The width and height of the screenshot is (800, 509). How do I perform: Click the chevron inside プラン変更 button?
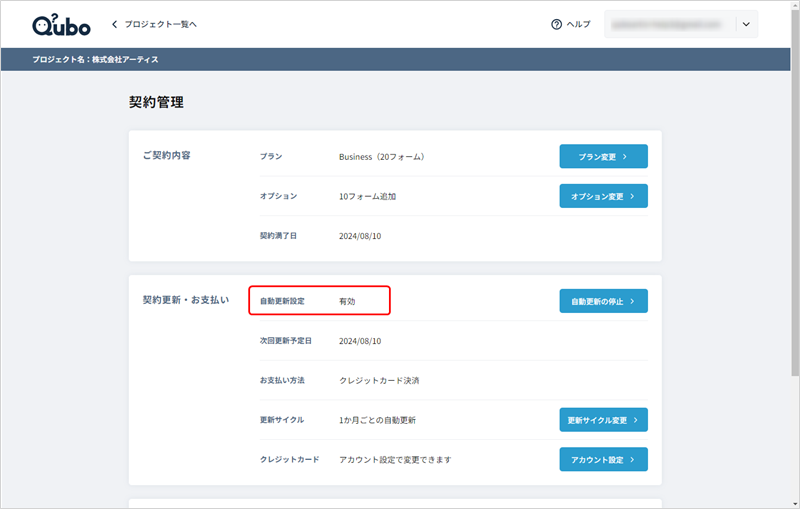(x=625, y=157)
